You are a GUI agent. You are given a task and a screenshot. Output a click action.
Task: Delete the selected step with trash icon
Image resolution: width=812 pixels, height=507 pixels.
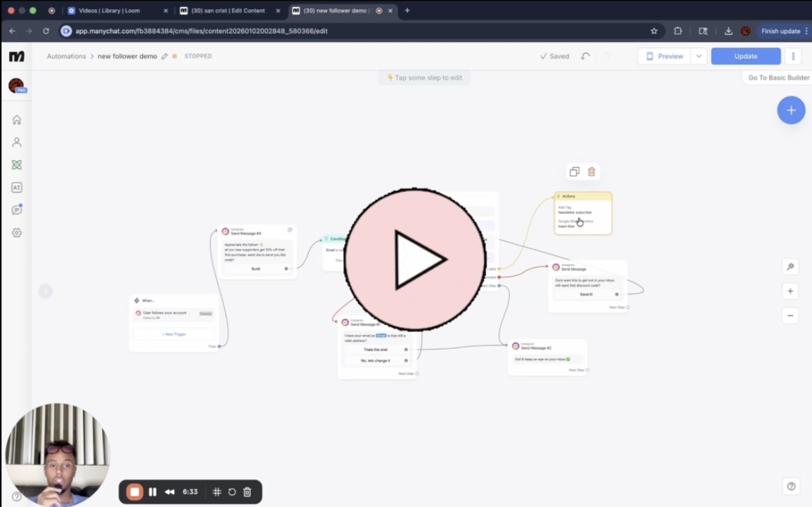(x=591, y=172)
